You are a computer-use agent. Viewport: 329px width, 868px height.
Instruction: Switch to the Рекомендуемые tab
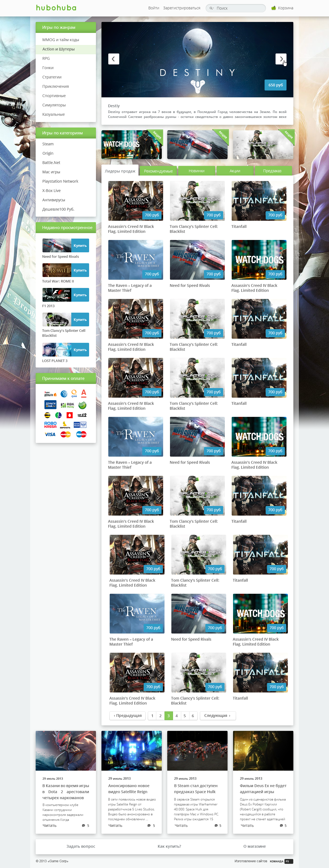158,171
